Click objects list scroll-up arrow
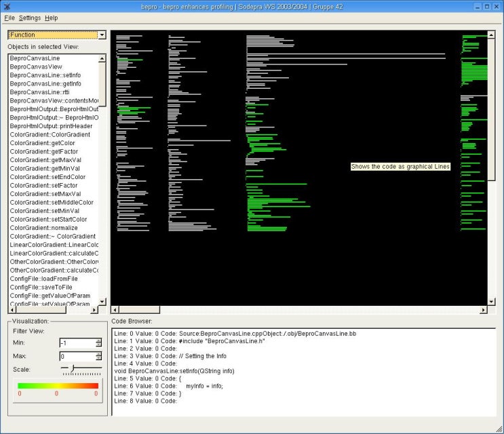Image resolution: width=504 pixels, height=434 pixels. [x=102, y=58]
